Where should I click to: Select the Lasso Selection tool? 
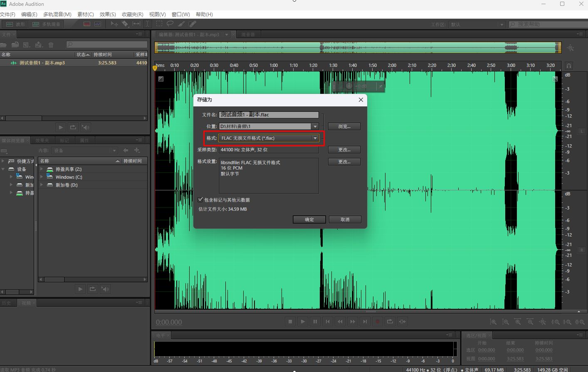pos(169,24)
